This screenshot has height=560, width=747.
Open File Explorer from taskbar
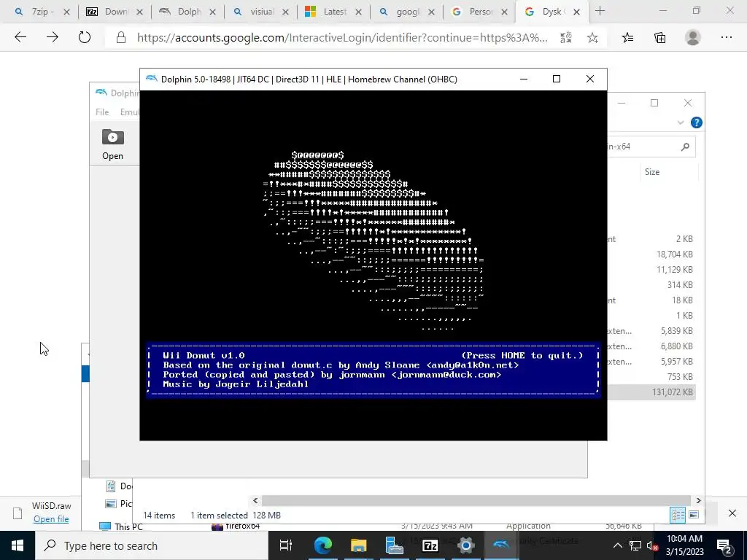(358, 545)
